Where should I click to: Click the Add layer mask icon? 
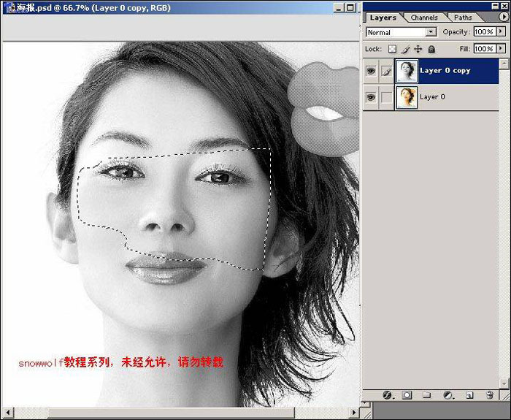pos(407,395)
